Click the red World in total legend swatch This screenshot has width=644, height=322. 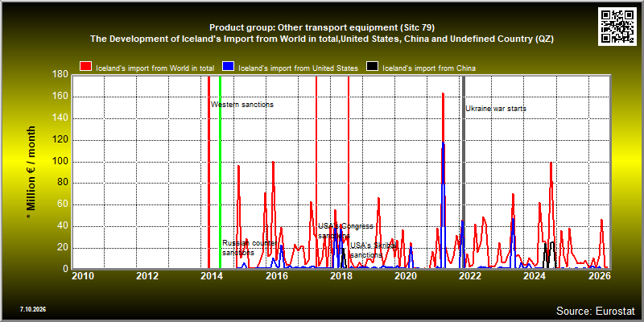pos(85,67)
